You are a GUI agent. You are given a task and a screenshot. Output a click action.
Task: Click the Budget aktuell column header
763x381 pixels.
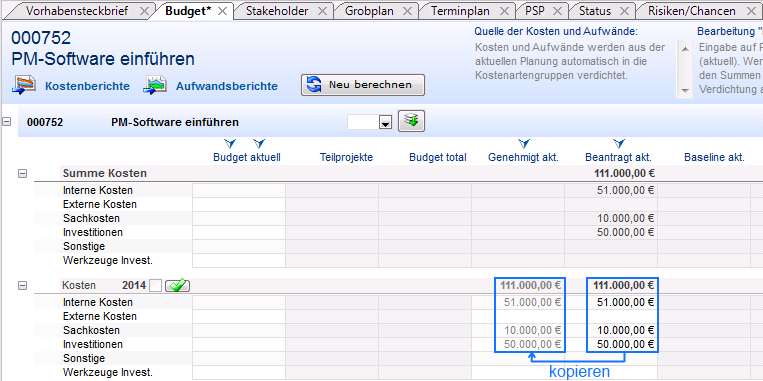(247, 158)
